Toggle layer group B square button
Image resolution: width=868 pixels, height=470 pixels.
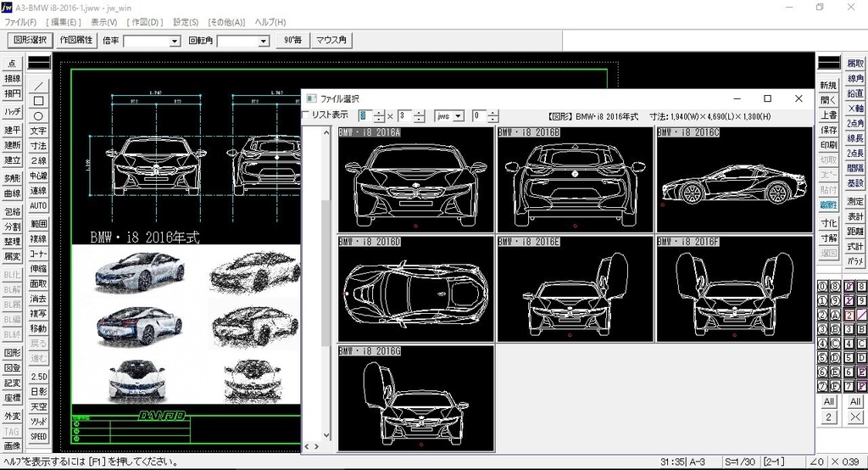click(861, 329)
